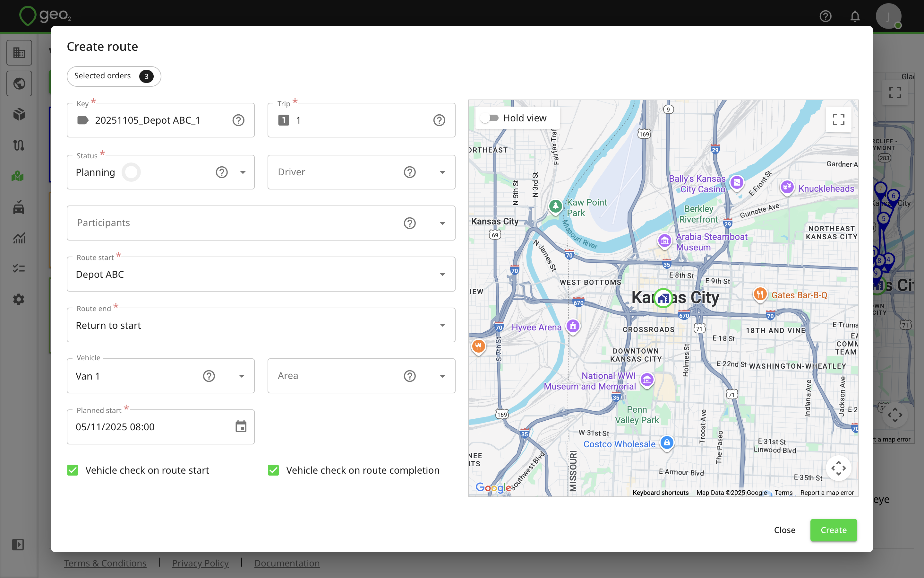Toggle fullscreen on the dialog map
The width and height of the screenshot is (924, 578).
pyautogui.click(x=838, y=120)
